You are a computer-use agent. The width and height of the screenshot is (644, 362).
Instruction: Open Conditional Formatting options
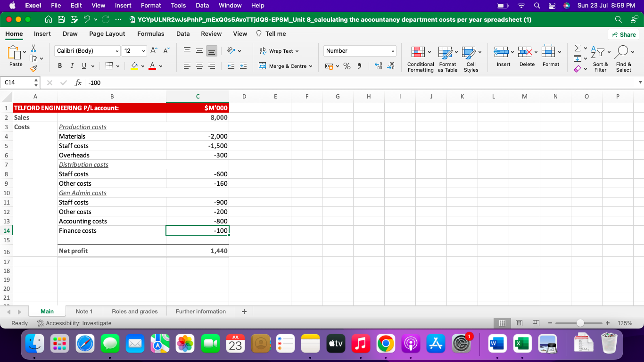420,59
